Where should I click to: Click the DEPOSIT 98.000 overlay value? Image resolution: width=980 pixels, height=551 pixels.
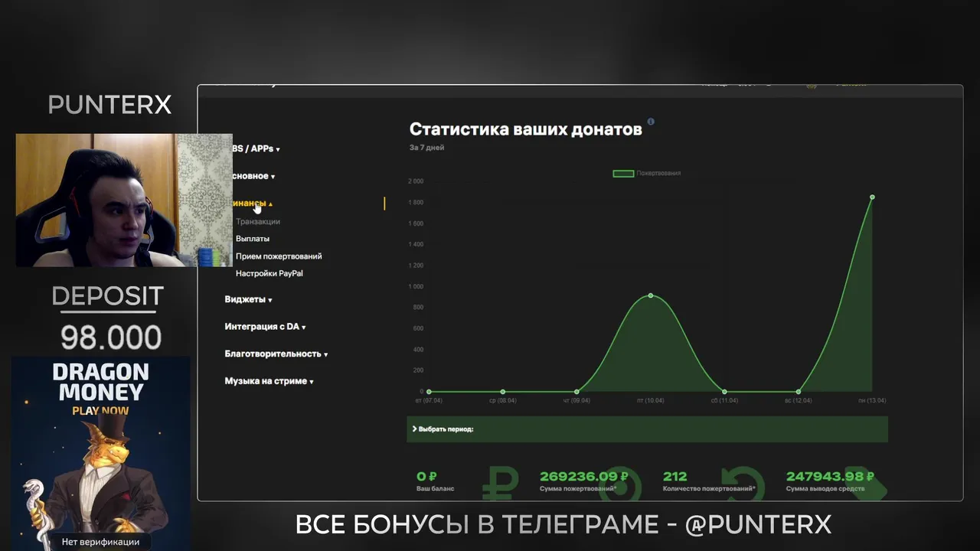[111, 337]
